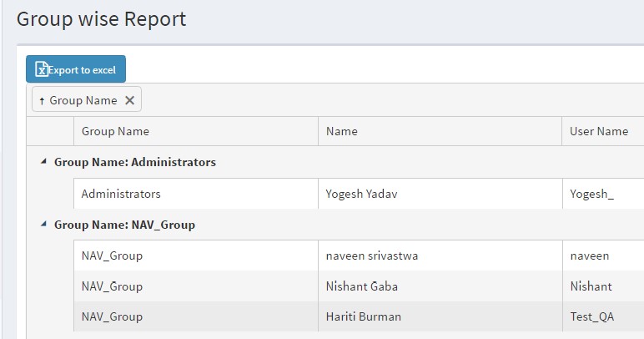Sort by the Group Name column header
The width and height of the screenshot is (644, 339).
click(x=115, y=131)
